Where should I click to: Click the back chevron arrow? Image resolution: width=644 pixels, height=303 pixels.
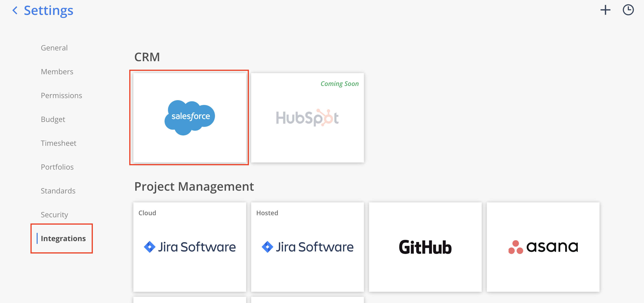[x=15, y=11]
